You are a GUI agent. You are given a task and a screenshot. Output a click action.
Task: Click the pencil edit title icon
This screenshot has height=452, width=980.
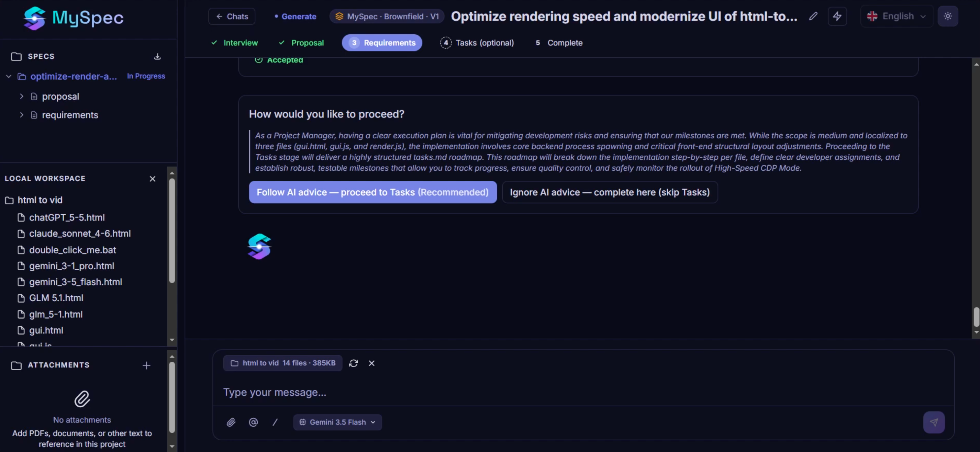(x=813, y=16)
